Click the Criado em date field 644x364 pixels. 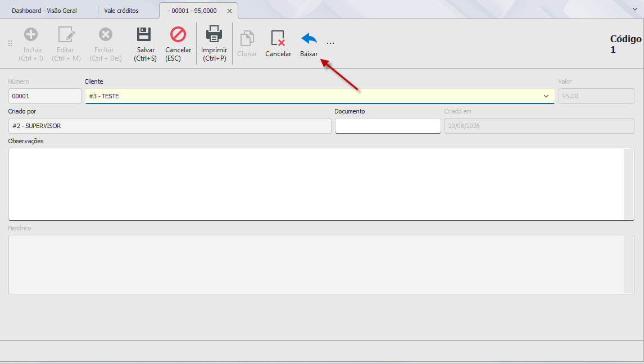tap(539, 126)
